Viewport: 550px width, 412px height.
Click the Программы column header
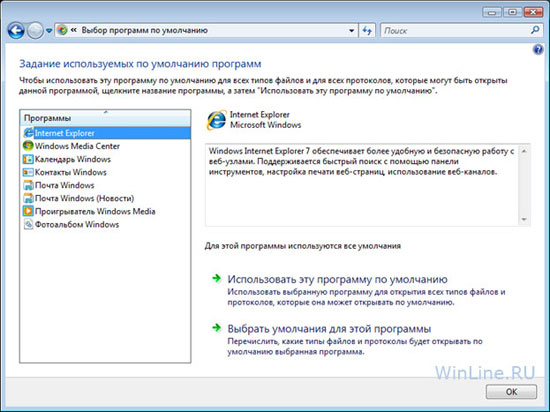coord(105,118)
